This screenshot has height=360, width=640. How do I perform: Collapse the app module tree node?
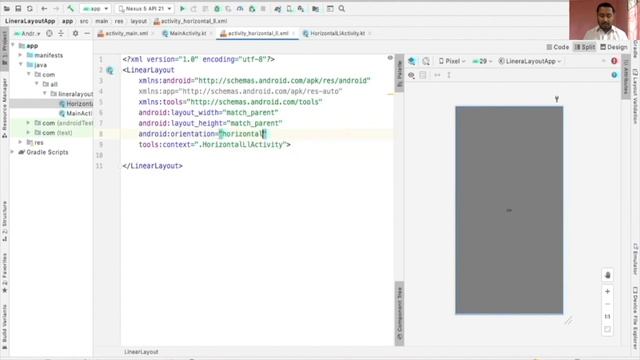pos(13,45)
